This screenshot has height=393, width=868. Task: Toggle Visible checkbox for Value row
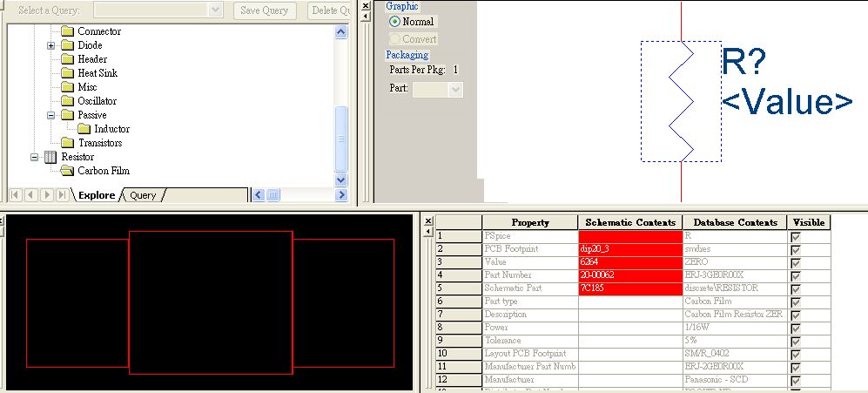(796, 263)
